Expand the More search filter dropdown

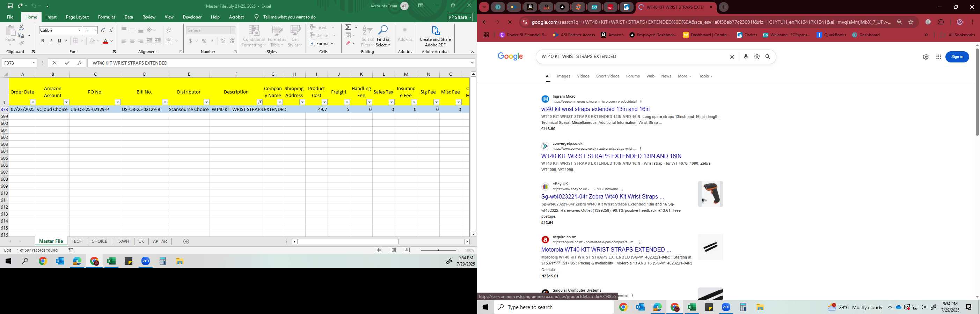tap(685, 76)
